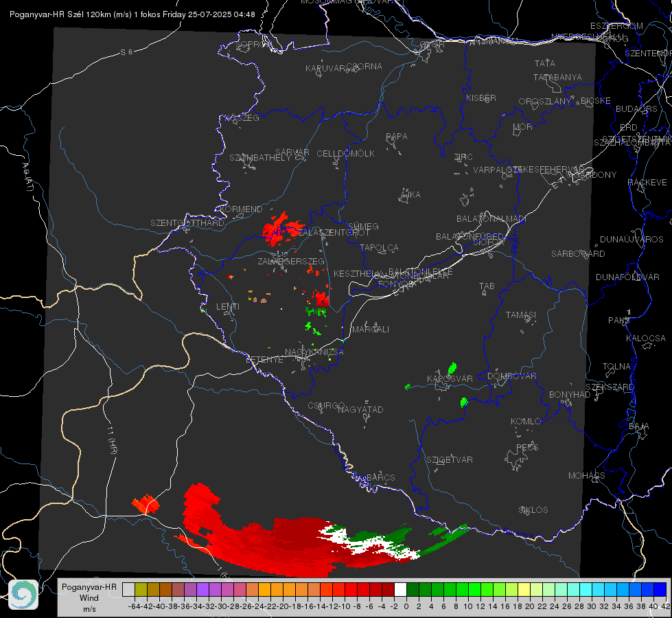The width and height of the screenshot is (672, 618).
Task: Click the MOHÁCS city label
Action: click(x=587, y=476)
